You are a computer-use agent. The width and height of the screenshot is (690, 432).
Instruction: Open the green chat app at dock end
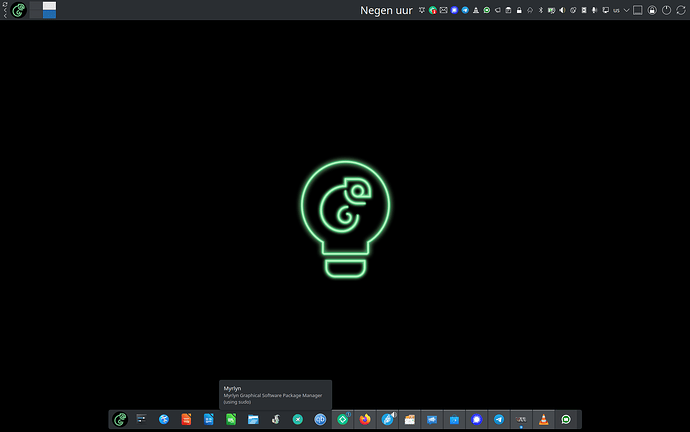pyautogui.click(x=566, y=420)
